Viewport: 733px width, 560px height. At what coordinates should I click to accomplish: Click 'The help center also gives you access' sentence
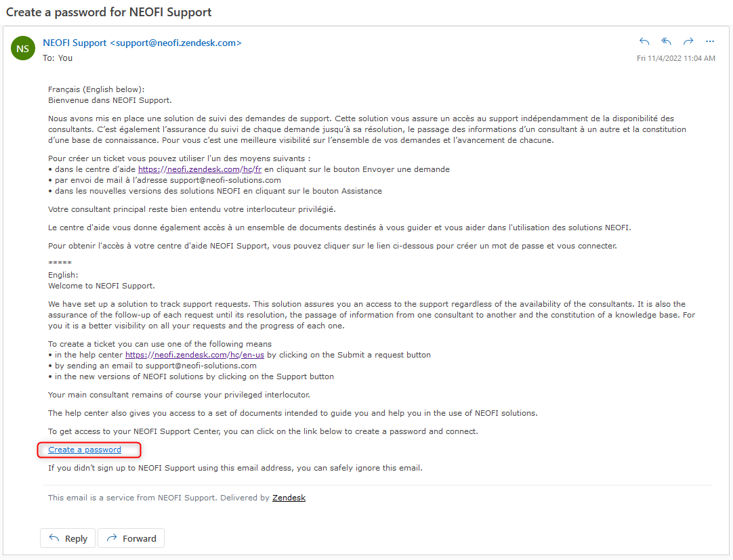[x=293, y=413]
